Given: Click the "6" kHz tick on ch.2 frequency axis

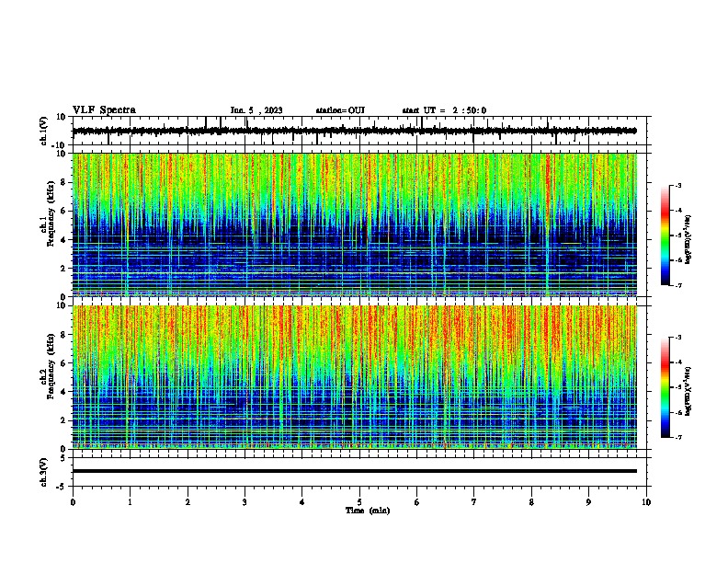Looking at the screenshot, I should 64,363.
